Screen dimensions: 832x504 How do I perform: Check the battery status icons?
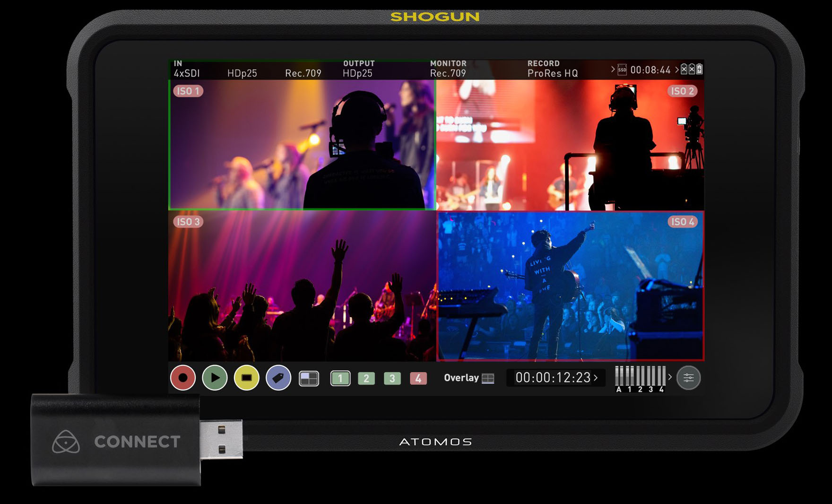click(x=692, y=70)
